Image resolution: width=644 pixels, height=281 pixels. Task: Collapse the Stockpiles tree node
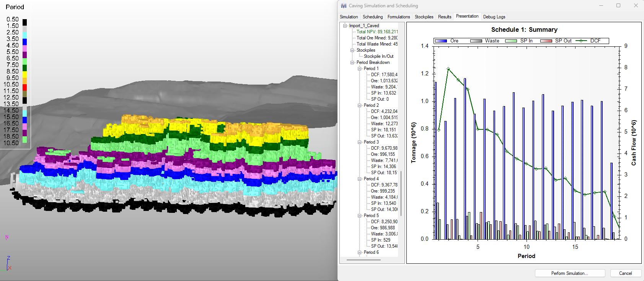[352, 50]
